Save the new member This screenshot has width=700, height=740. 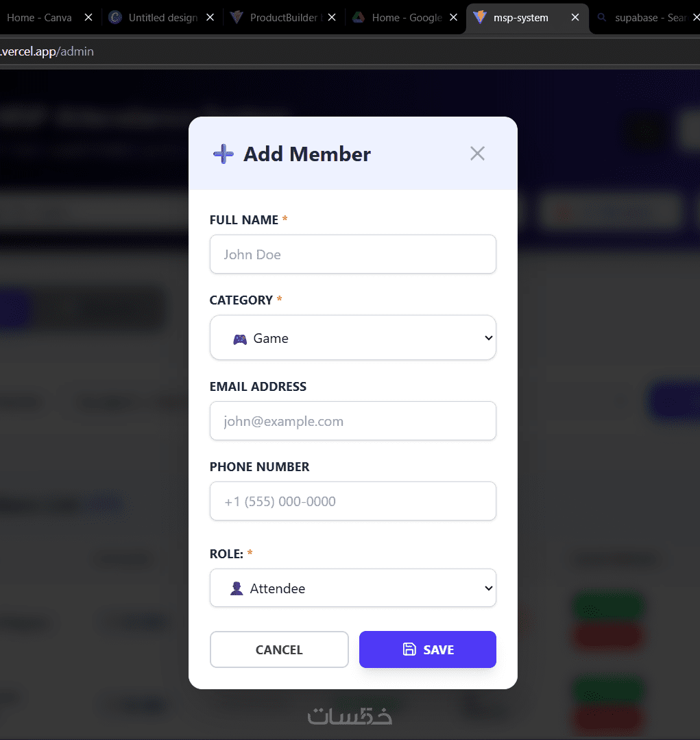click(427, 649)
